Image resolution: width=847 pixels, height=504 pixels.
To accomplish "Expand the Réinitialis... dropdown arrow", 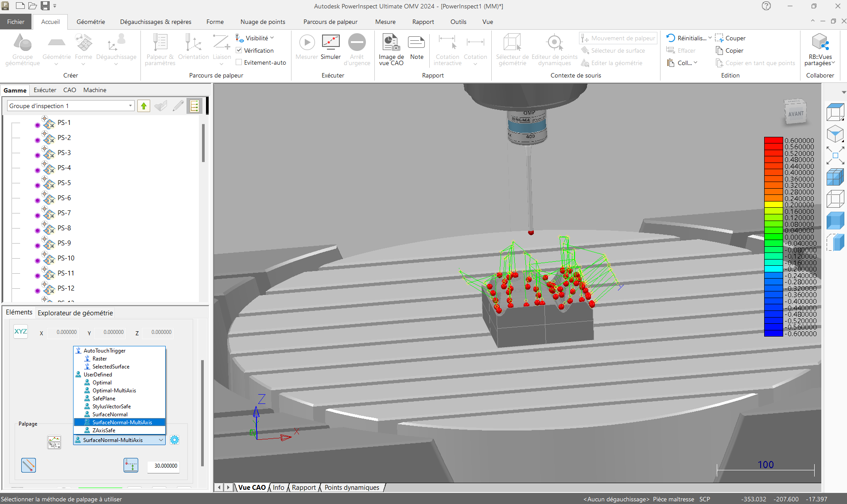I will [710, 38].
